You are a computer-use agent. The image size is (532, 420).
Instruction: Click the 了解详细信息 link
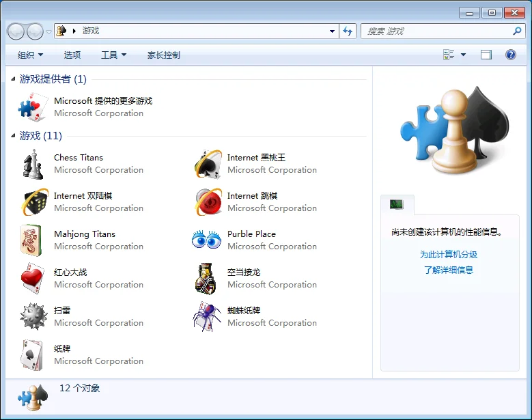pos(448,270)
